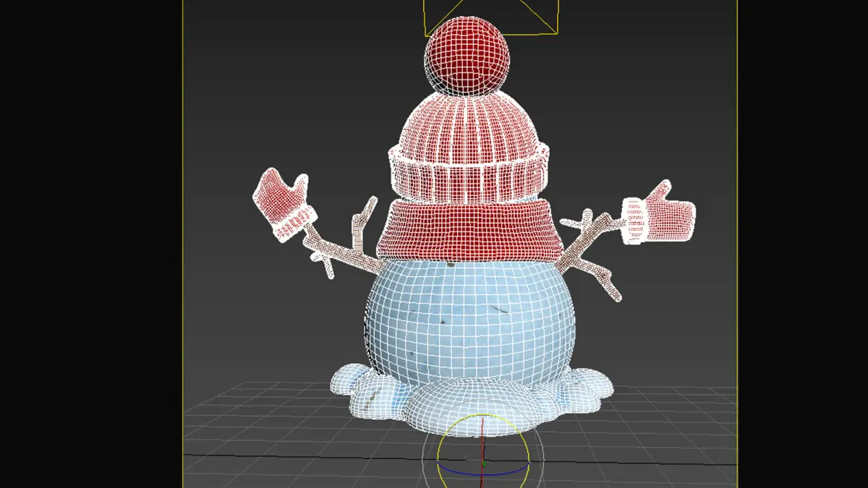The image size is (868, 488).
Task: Select the yellow camera object above the pom-pom
Action: [491, 17]
